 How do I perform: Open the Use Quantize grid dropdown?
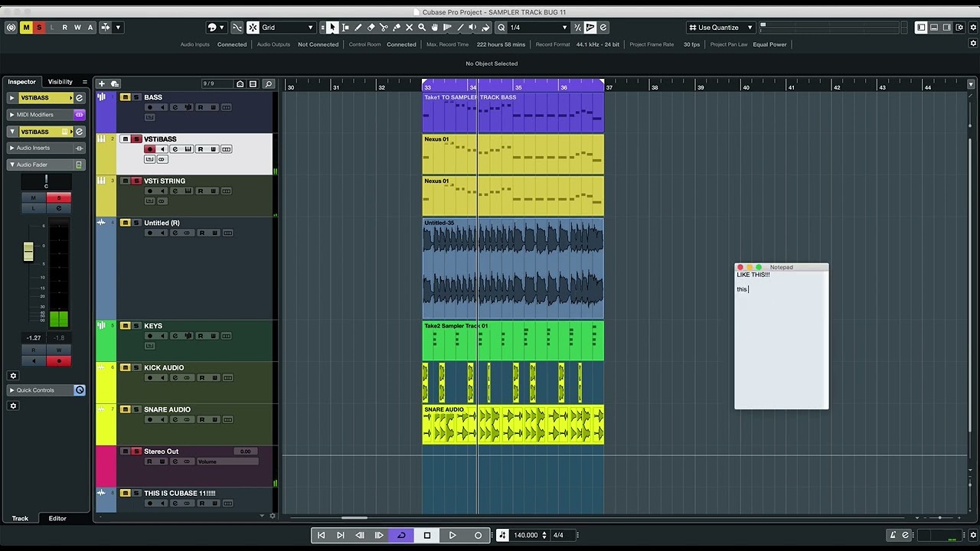[720, 28]
